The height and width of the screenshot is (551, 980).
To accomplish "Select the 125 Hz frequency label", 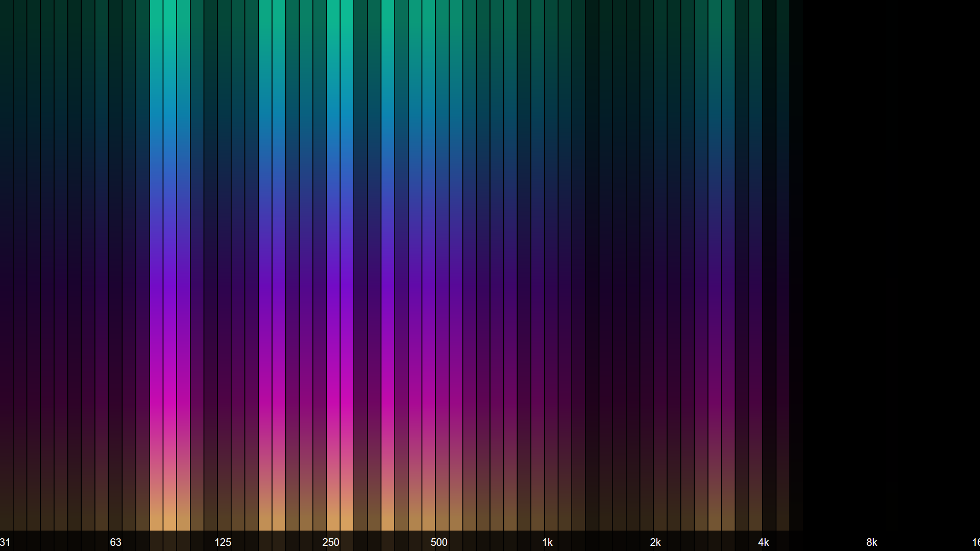I will tap(223, 542).
